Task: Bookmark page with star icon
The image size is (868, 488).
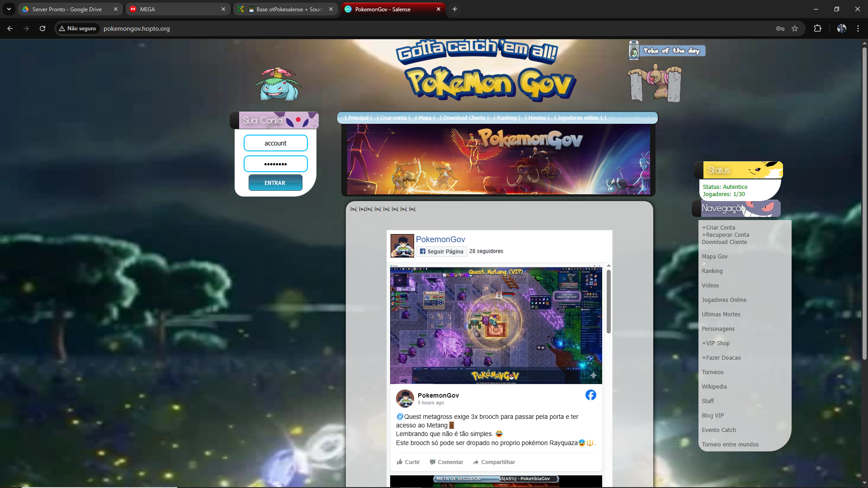Action: point(795,28)
